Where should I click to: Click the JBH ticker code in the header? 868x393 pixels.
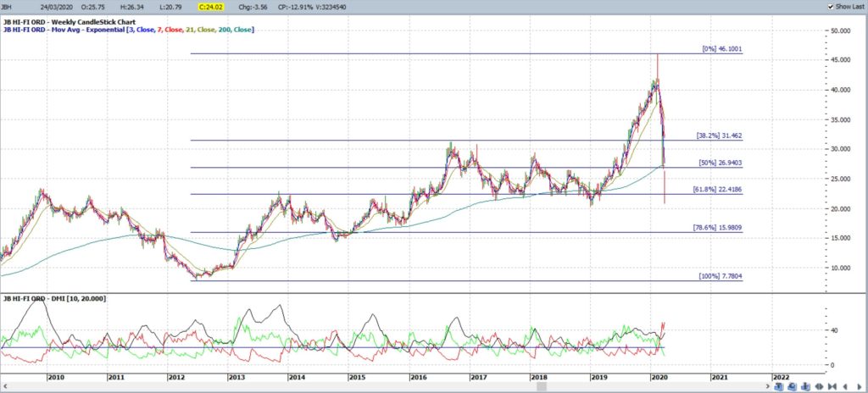tap(8, 7)
